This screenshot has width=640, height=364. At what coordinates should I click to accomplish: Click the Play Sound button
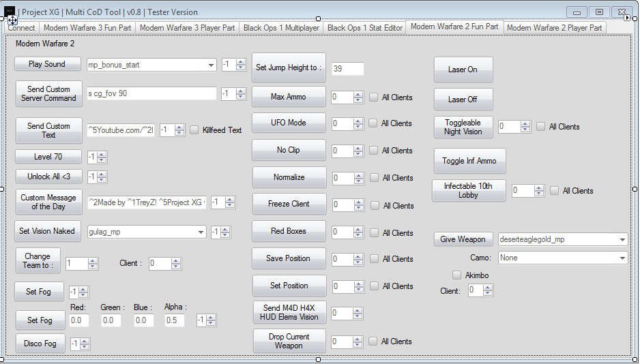point(47,64)
